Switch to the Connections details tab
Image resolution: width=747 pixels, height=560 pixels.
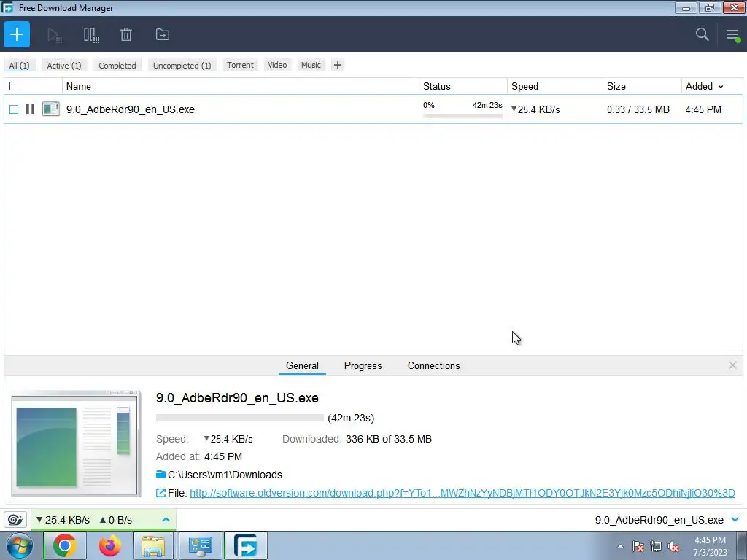433,365
